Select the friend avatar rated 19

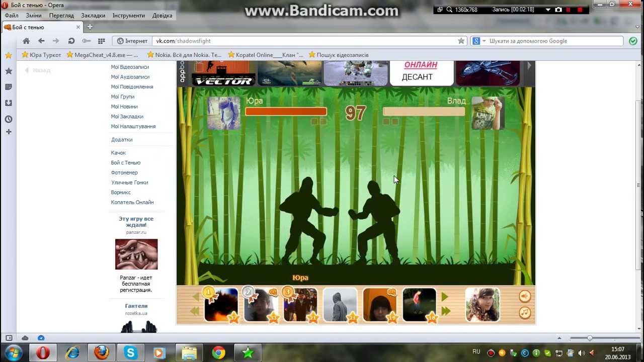[x=379, y=305]
